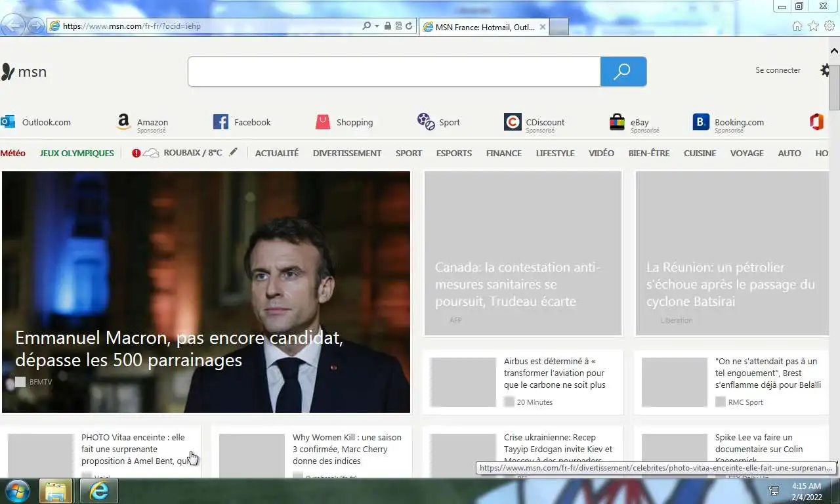
Task: Open the BIEN-ÊTRE menu item
Action: click(649, 153)
